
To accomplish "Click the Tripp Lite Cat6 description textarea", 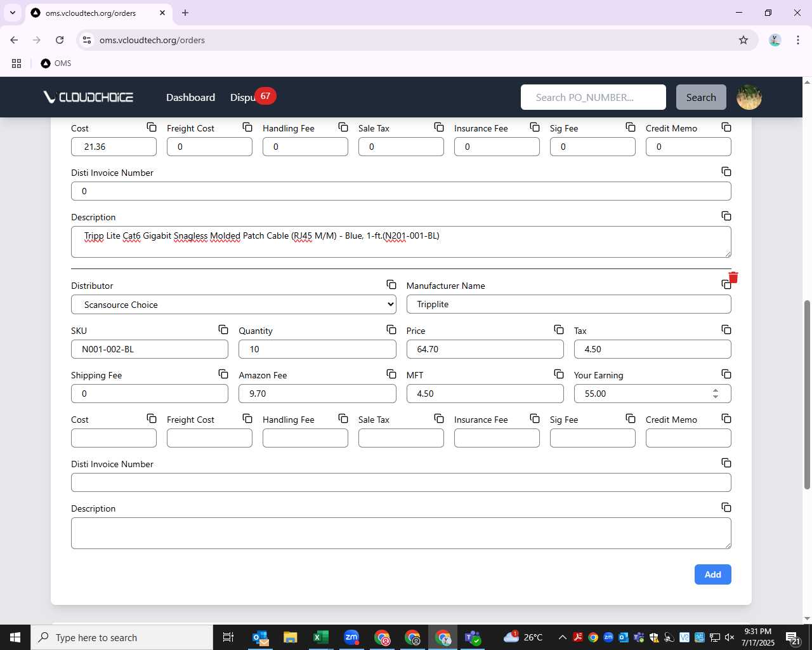I will pyautogui.click(x=401, y=242).
